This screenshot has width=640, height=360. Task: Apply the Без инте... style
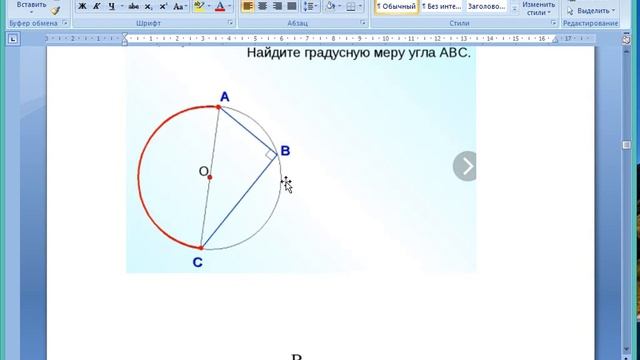[x=442, y=7]
